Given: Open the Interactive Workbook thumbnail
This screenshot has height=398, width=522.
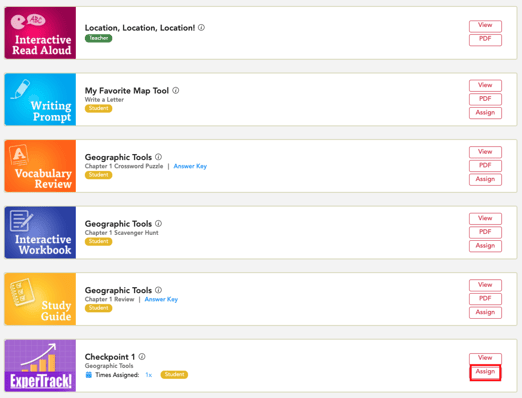Looking at the screenshot, I should (40, 232).
